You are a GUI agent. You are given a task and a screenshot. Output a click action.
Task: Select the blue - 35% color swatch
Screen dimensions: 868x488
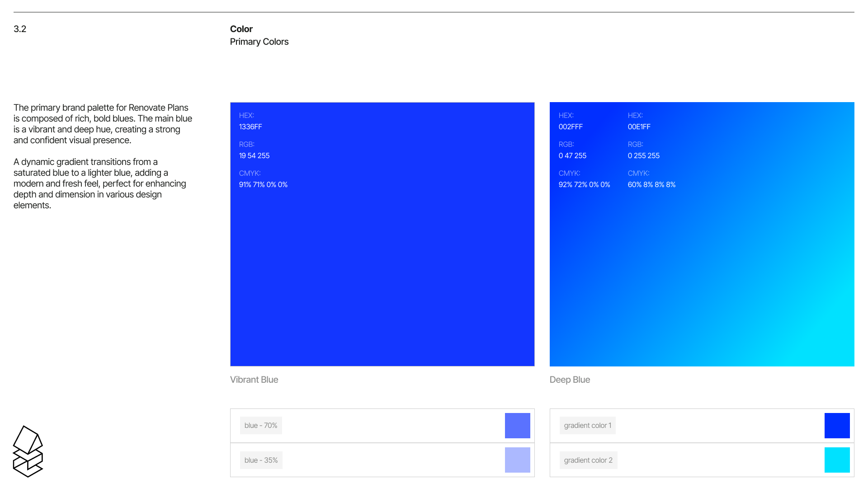517,460
